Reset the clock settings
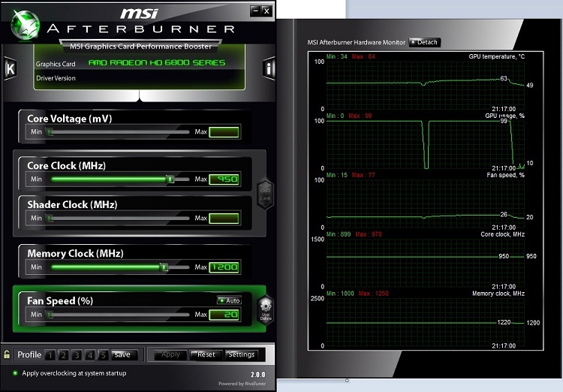The width and height of the screenshot is (563, 392). pos(206,355)
